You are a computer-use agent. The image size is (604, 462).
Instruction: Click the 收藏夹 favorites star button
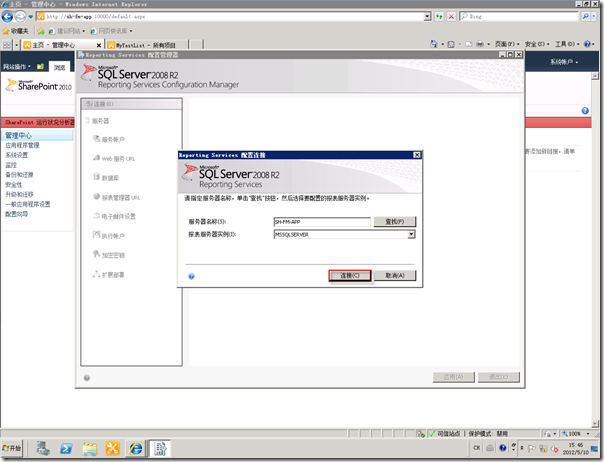coord(16,31)
